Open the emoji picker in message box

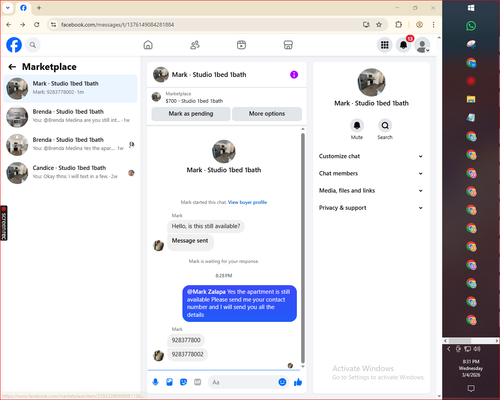(x=282, y=382)
